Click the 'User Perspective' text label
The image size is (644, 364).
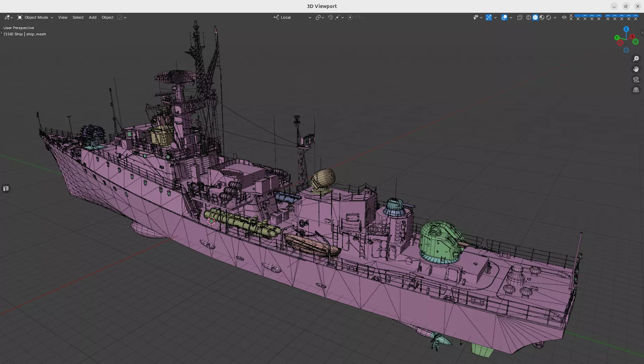tap(19, 28)
